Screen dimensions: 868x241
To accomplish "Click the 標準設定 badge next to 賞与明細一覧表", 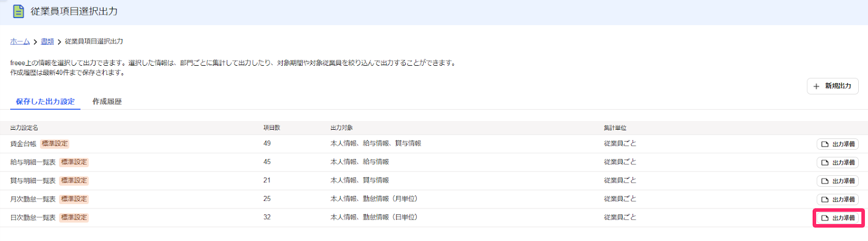I will click(x=74, y=181).
